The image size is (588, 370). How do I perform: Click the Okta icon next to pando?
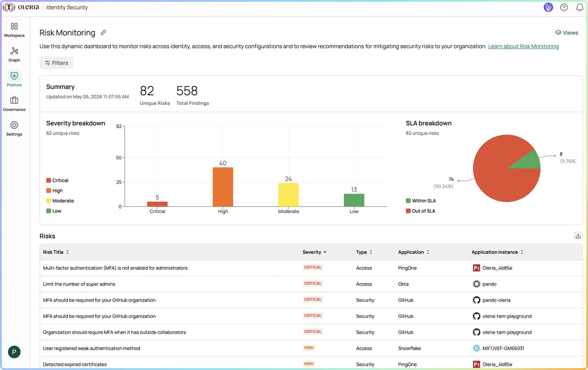[x=476, y=284]
